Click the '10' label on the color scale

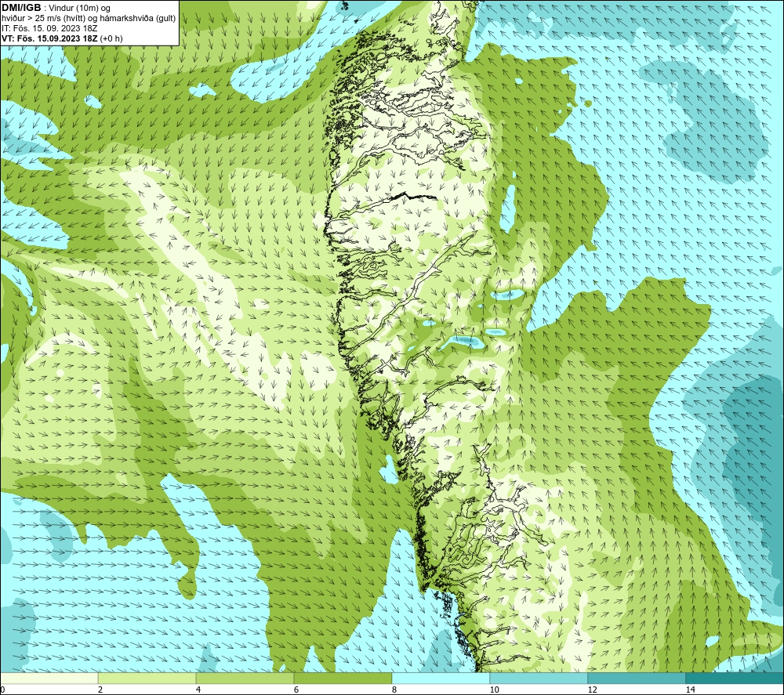click(495, 690)
